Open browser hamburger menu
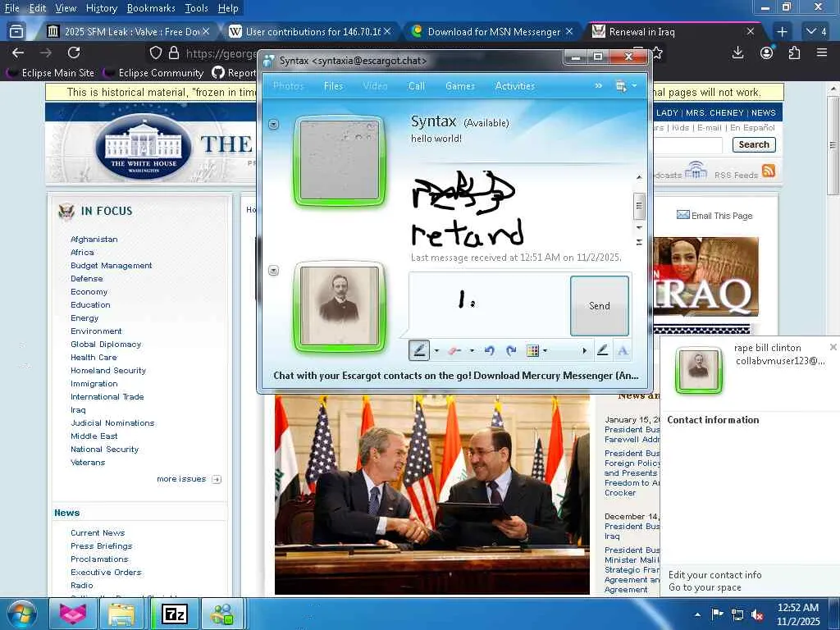The height and width of the screenshot is (630, 840). [x=822, y=52]
